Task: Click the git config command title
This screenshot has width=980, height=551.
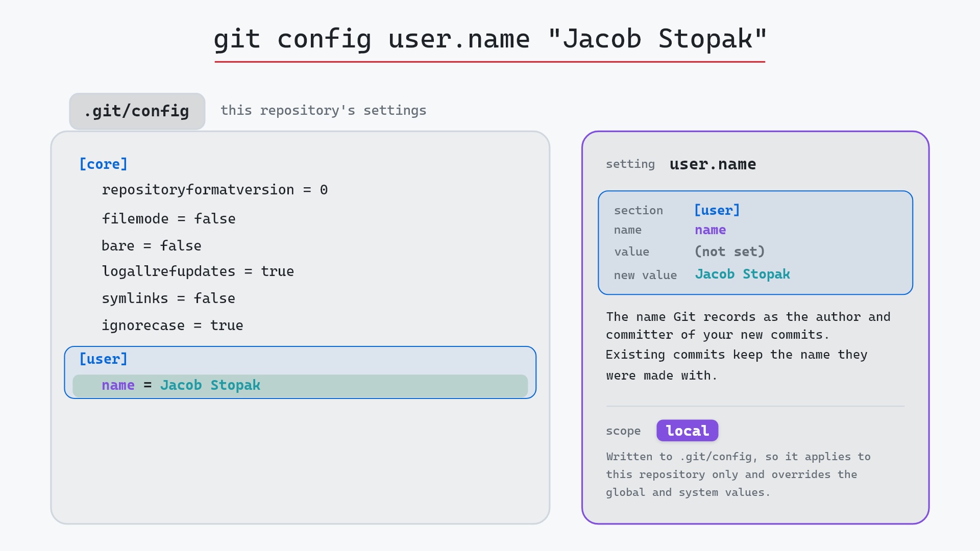Action: tap(490, 40)
